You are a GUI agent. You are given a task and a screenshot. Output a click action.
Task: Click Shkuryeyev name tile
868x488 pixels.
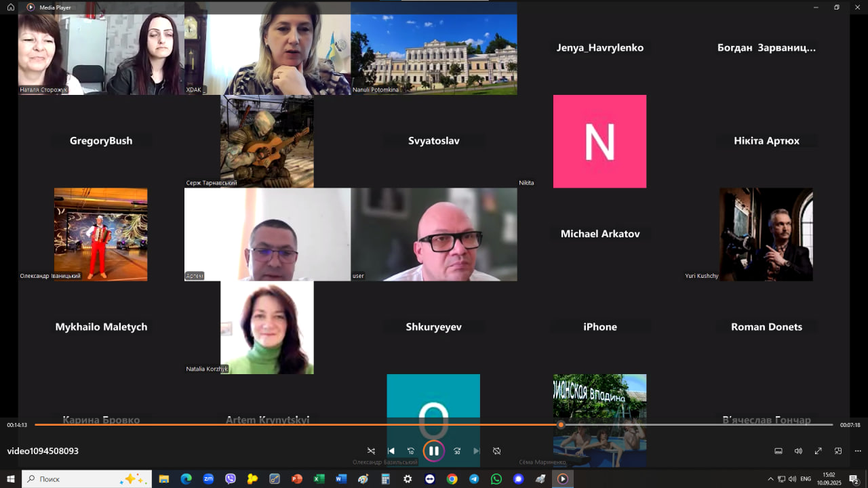click(x=434, y=327)
